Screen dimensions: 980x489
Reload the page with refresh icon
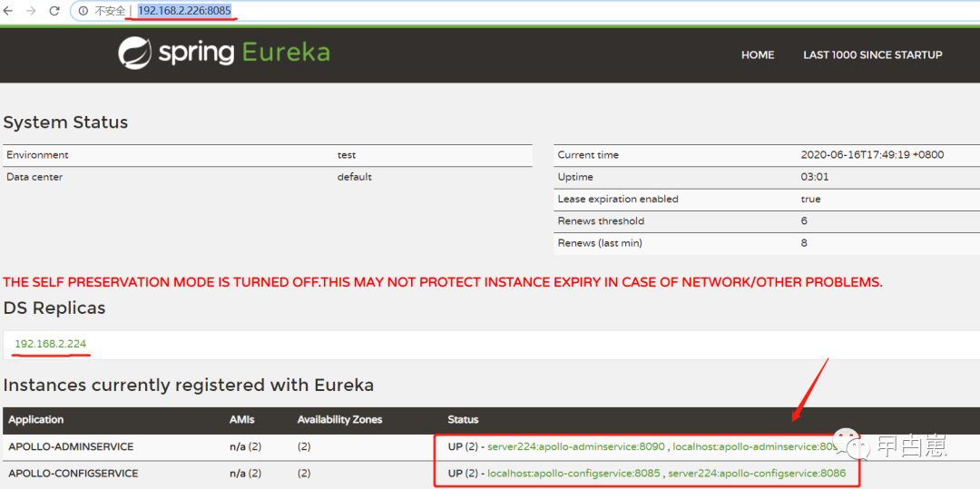[x=54, y=11]
